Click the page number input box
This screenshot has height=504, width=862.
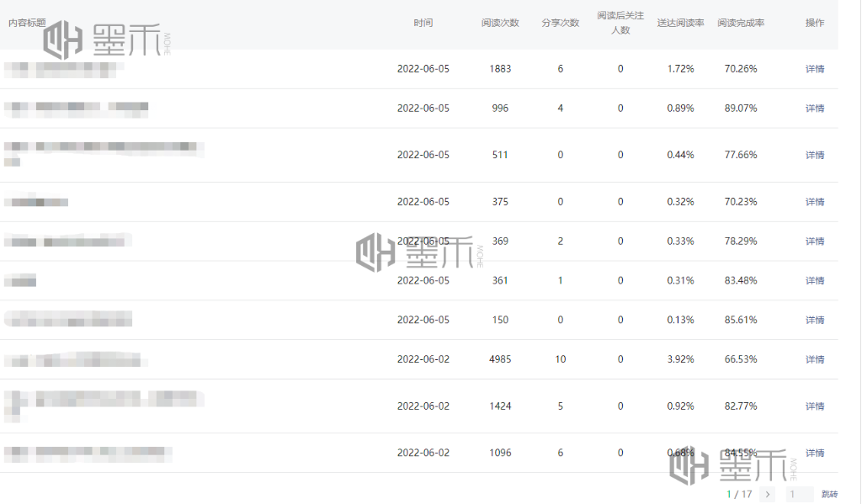coord(799,495)
